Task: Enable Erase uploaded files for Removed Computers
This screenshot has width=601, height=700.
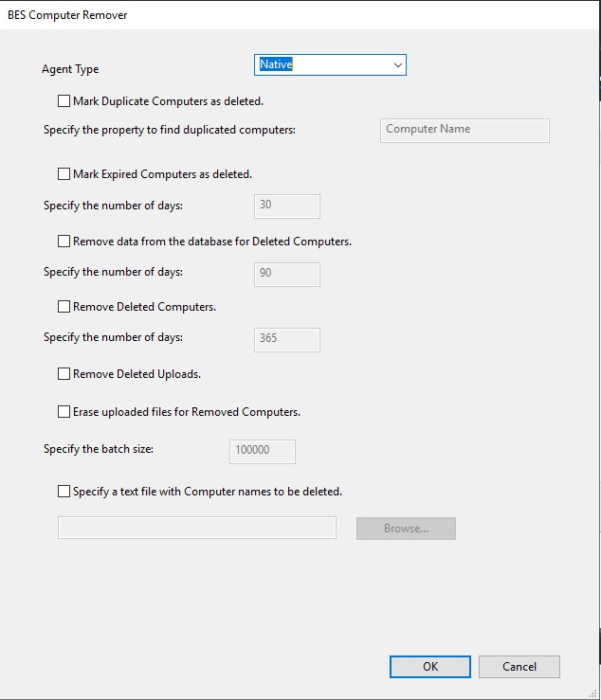Action: point(64,412)
